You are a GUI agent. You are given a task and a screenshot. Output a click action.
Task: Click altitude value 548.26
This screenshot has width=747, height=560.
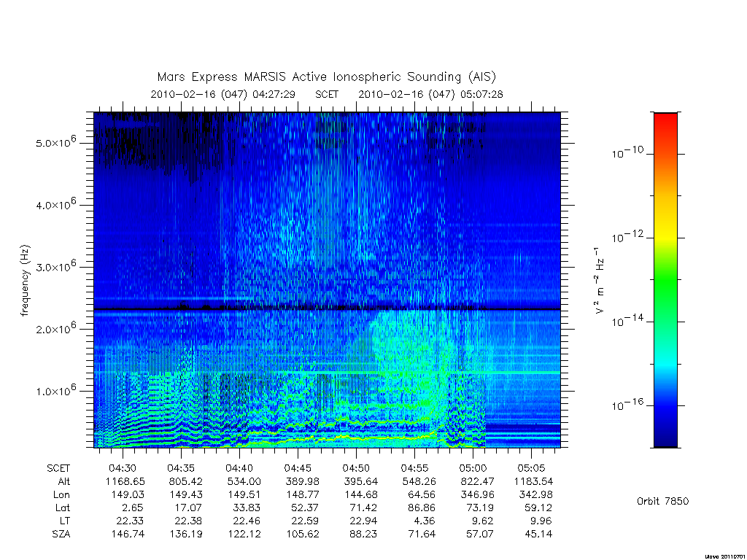pyautogui.click(x=419, y=481)
